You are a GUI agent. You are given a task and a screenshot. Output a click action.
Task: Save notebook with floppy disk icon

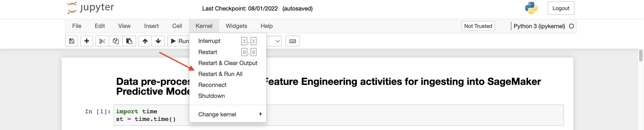72,41
